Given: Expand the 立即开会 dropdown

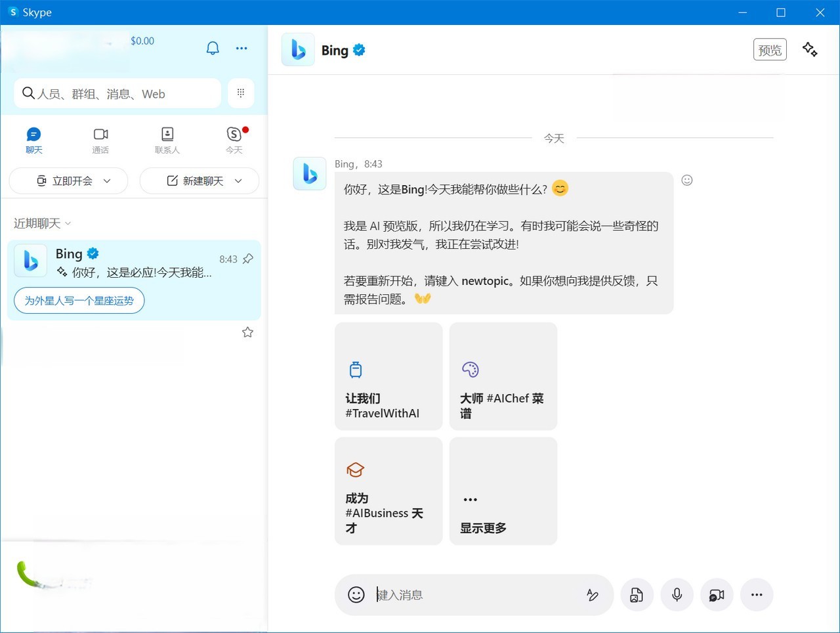Looking at the screenshot, I should click(107, 181).
